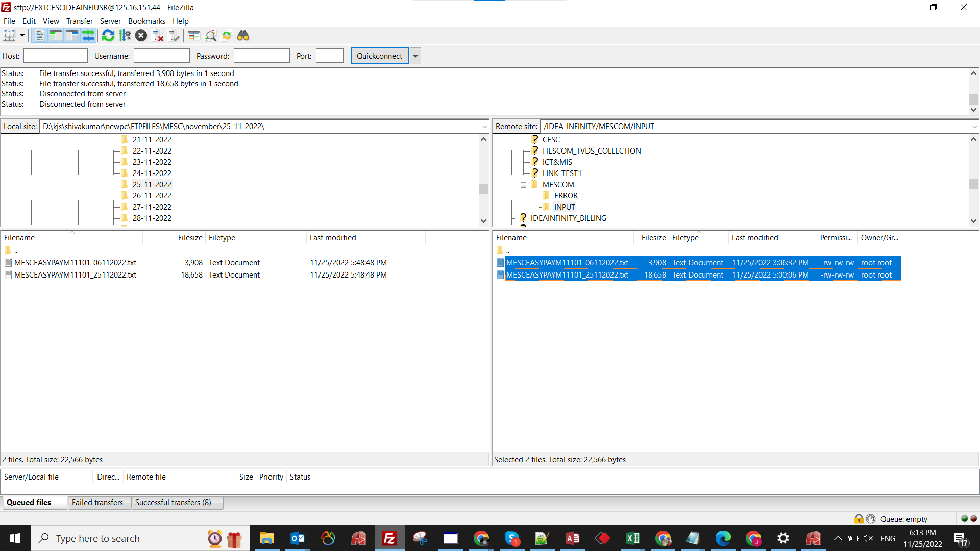Refresh file and folder lists

[x=108, y=36]
